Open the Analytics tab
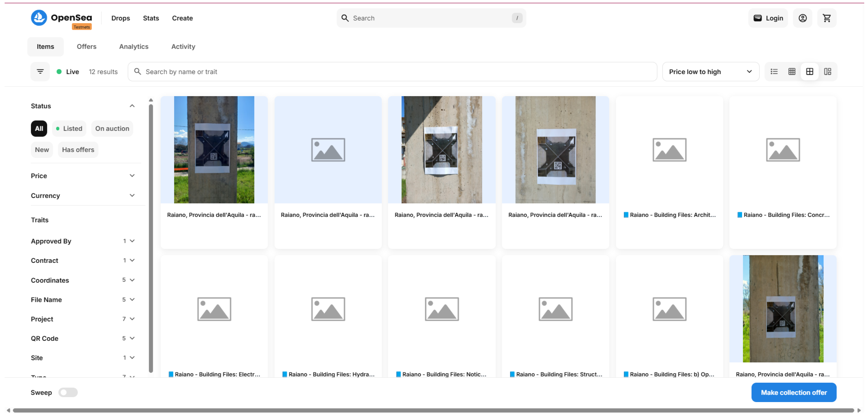The image size is (868, 418). [x=134, y=47]
